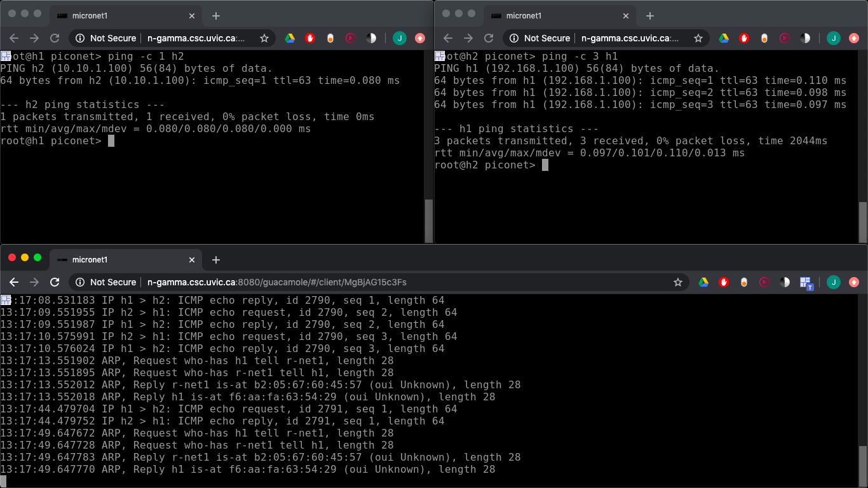Viewport: 868px width, 488px height.
Task: Click scrollbar thumb in bottom terminal window
Action: click(x=862, y=465)
